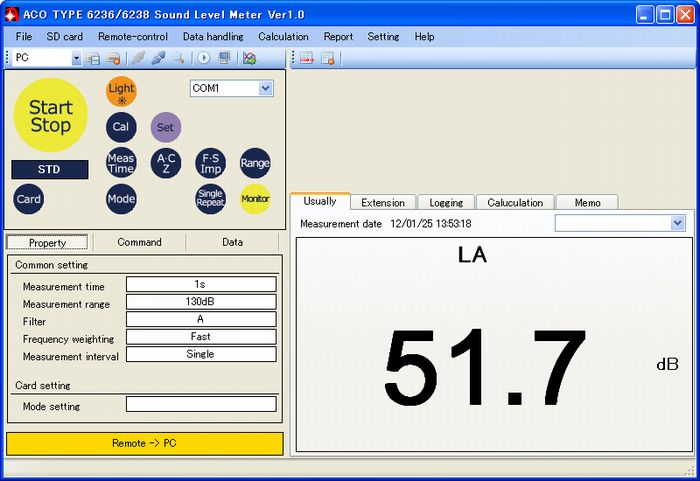The width and height of the screenshot is (700, 481).
Task: Minimize the Sound Level Meter window
Action: click(644, 15)
